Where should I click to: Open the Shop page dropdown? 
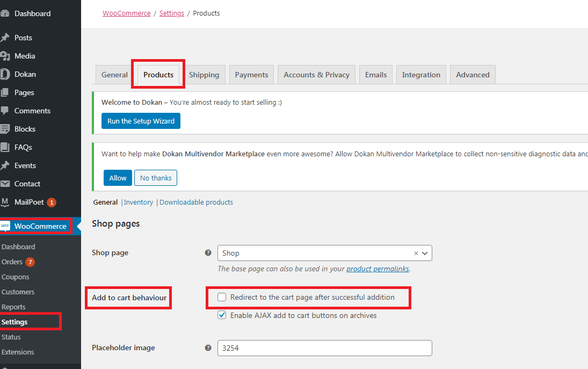coord(325,253)
